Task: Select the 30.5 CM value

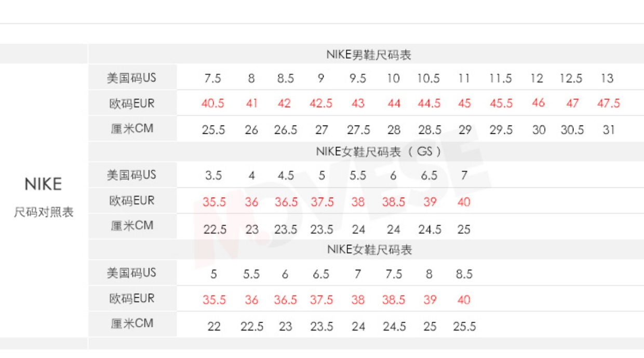Action: pyautogui.click(x=572, y=130)
